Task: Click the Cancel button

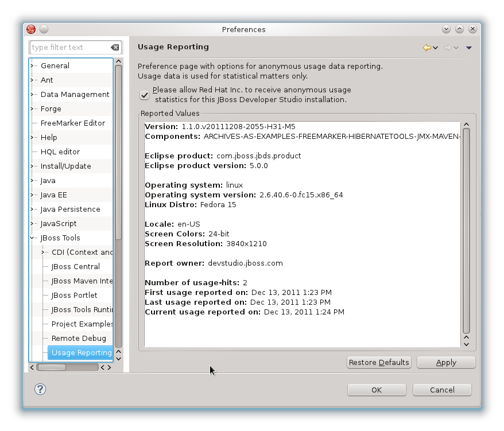Action: coord(442,390)
